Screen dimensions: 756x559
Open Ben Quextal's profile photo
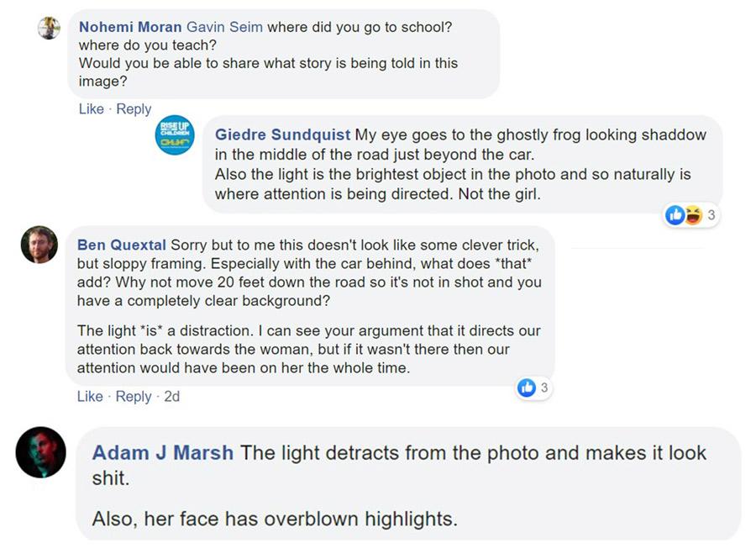tap(39, 245)
